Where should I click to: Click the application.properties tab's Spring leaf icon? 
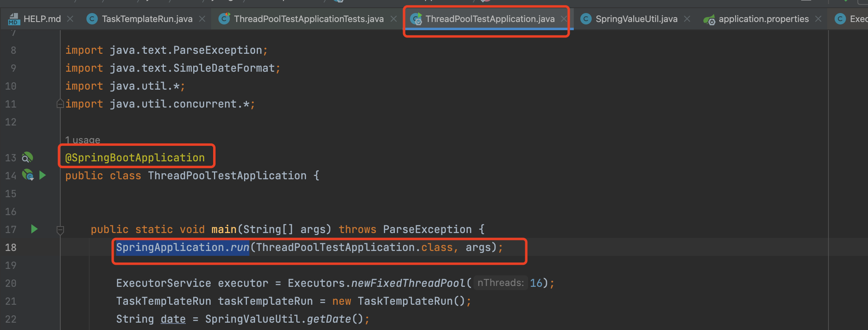point(709,19)
